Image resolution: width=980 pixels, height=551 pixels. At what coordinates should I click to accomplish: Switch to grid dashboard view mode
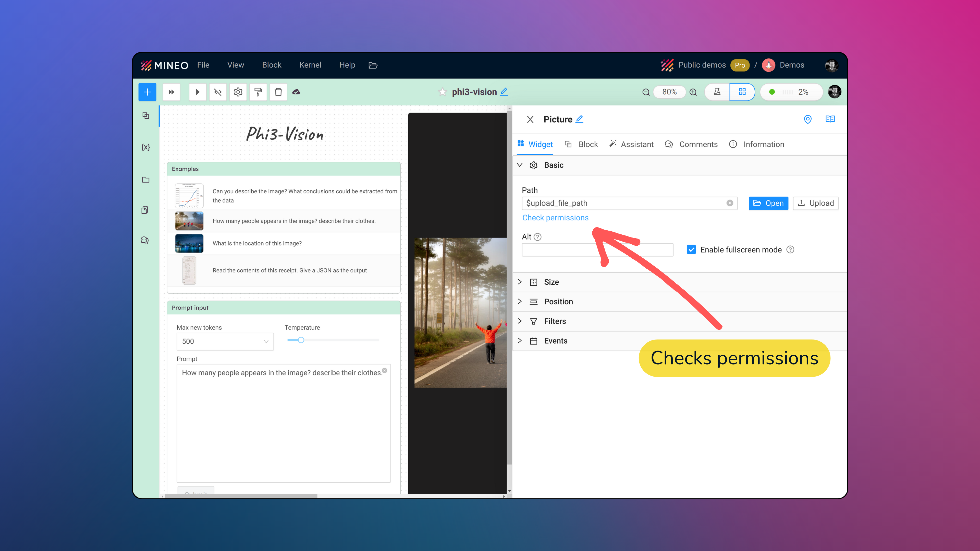[x=742, y=92]
